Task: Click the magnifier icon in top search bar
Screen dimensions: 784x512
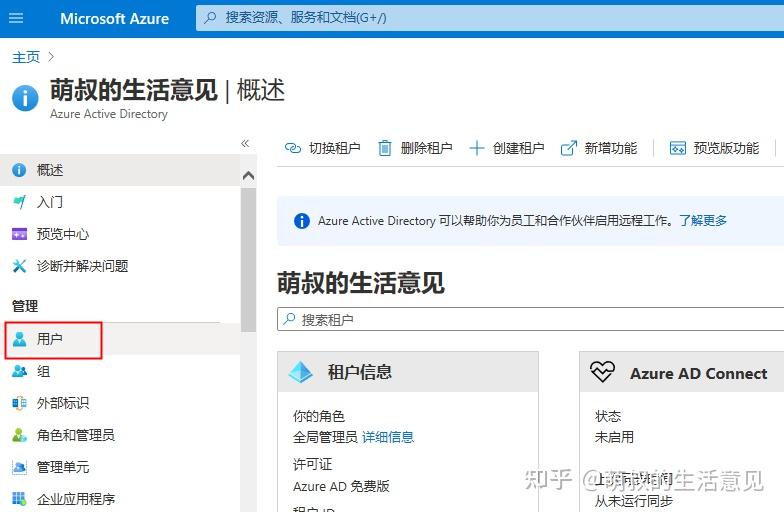Action: (210, 18)
